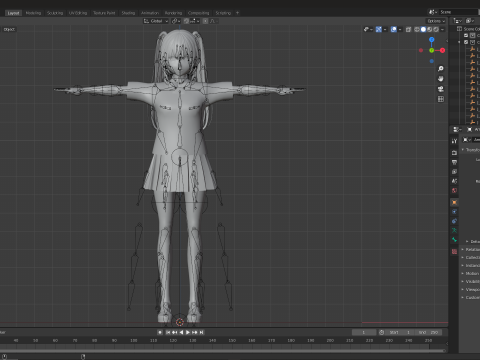The width and height of the screenshot is (480, 360).
Task: Click the green Y axis on gizmo
Action: pos(432,50)
